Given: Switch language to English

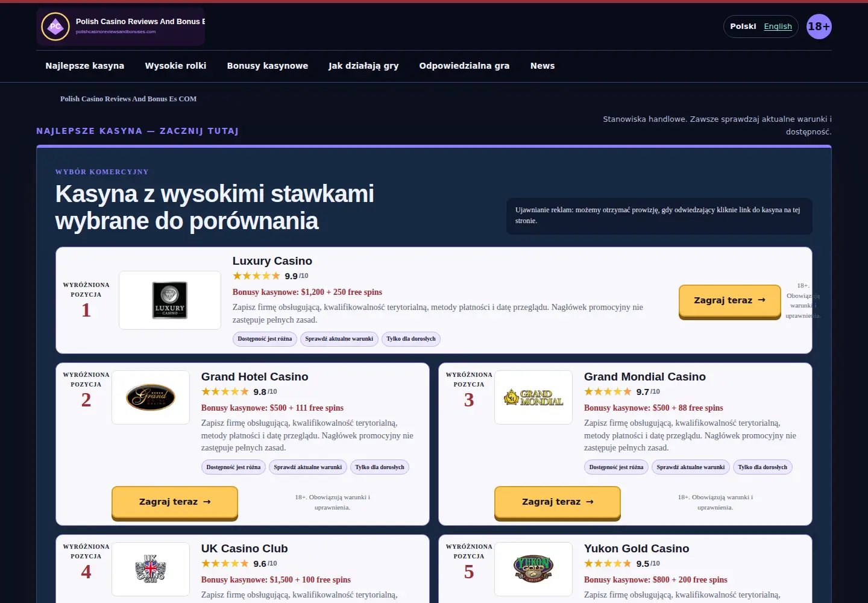Looking at the screenshot, I should [778, 27].
